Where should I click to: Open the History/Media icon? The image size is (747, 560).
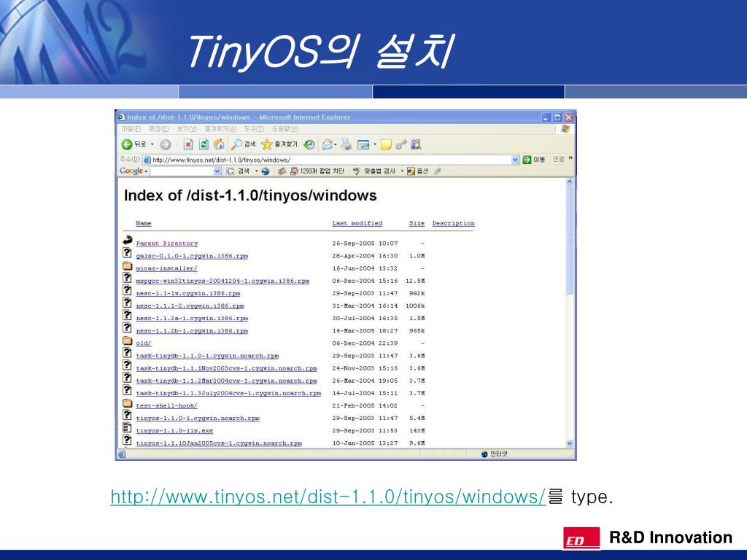click(309, 144)
